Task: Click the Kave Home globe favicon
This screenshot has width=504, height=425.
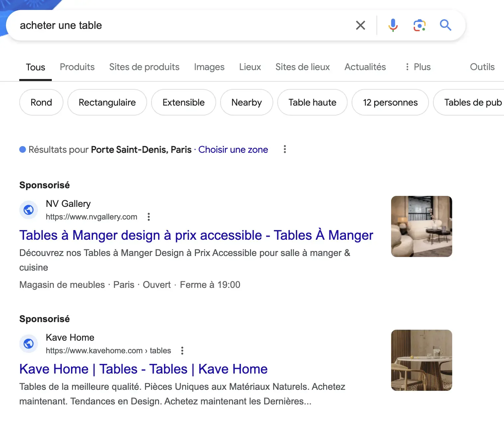Action: click(29, 344)
